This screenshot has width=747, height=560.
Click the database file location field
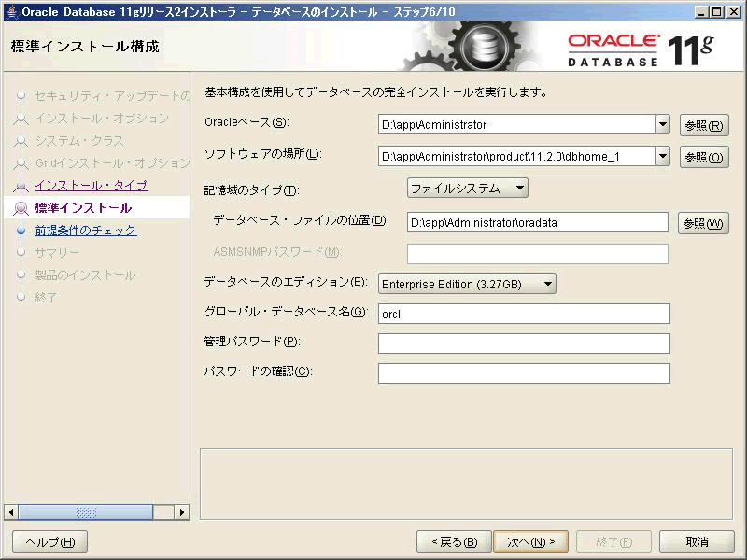point(537,222)
